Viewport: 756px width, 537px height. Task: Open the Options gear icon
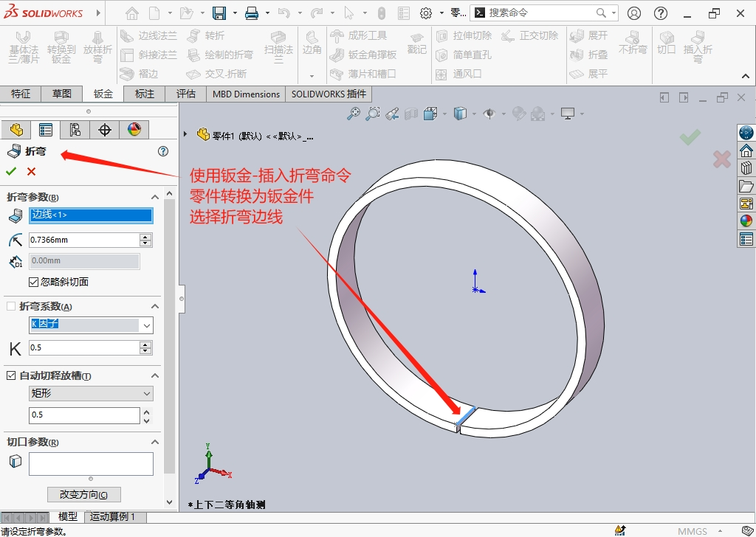click(x=425, y=13)
